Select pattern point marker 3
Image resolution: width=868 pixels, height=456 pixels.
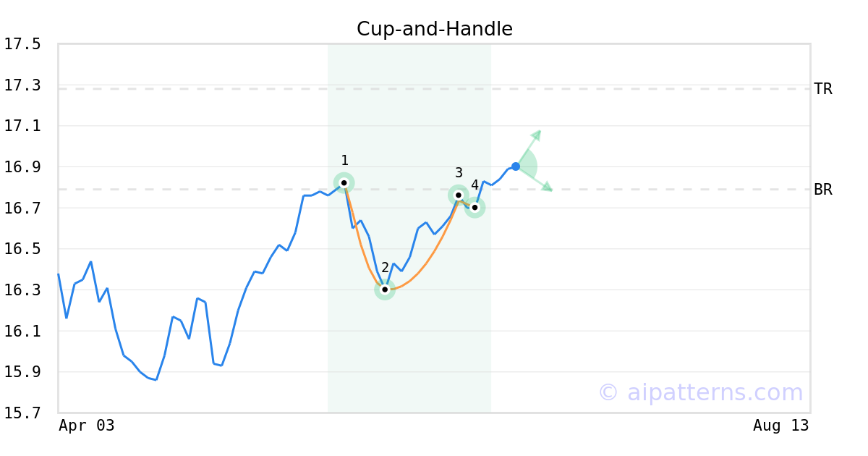tap(458, 195)
